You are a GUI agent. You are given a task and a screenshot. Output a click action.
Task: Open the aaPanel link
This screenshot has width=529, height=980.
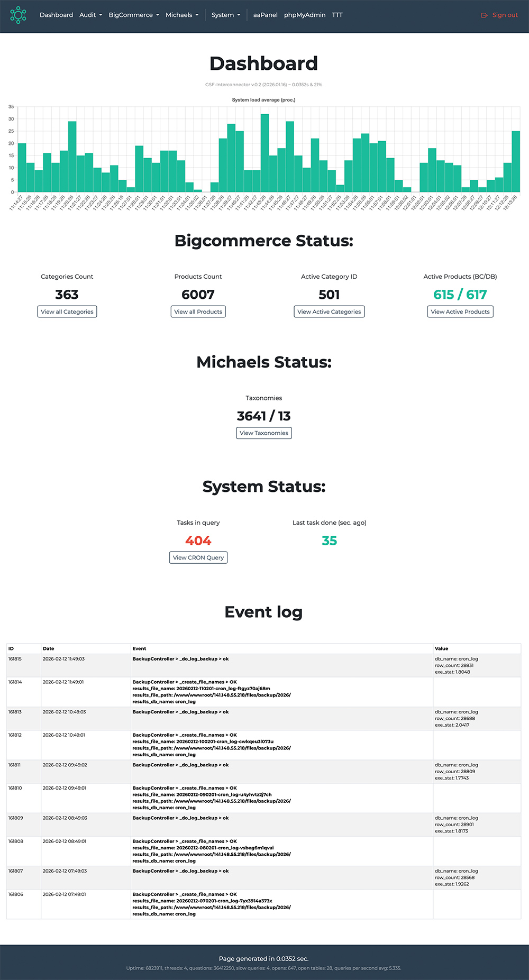click(x=265, y=15)
